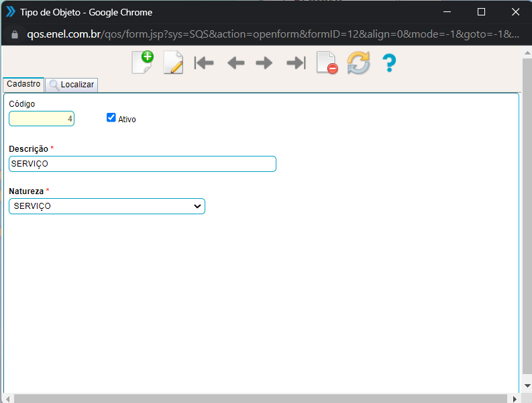
Task: Open help with the question mark icon
Action: pyautogui.click(x=389, y=63)
